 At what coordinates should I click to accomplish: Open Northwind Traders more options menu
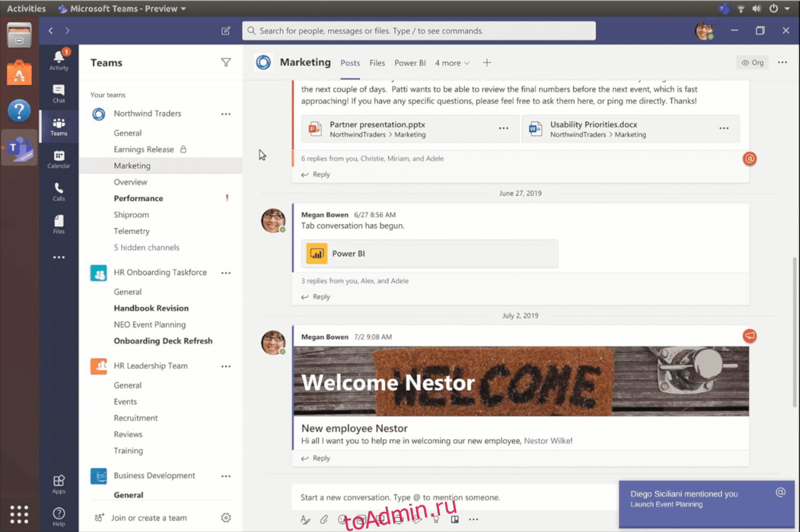[226, 114]
